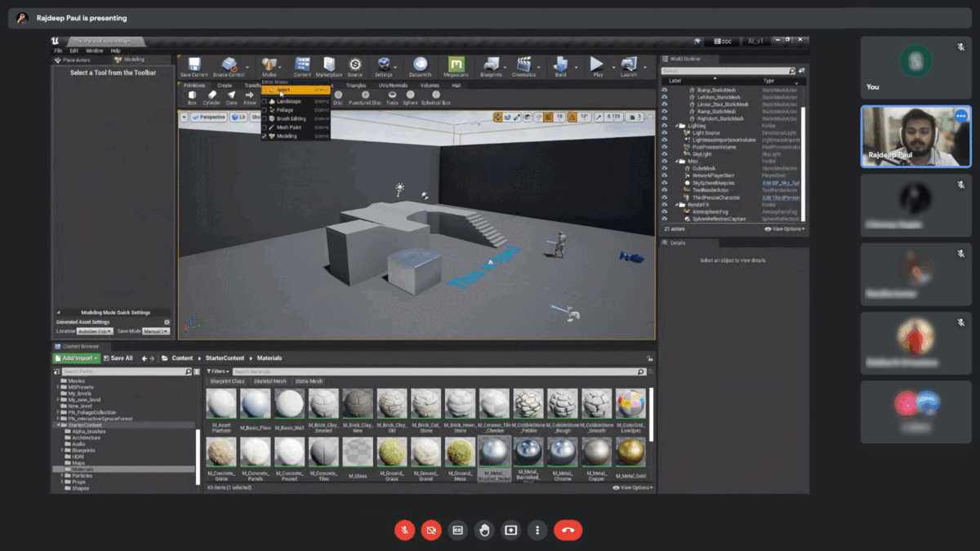Image resolution: width=980 pixels, height=551 pixels.
Task: Click the Save Current toolbar icon
Action: (x=194, y=65)
